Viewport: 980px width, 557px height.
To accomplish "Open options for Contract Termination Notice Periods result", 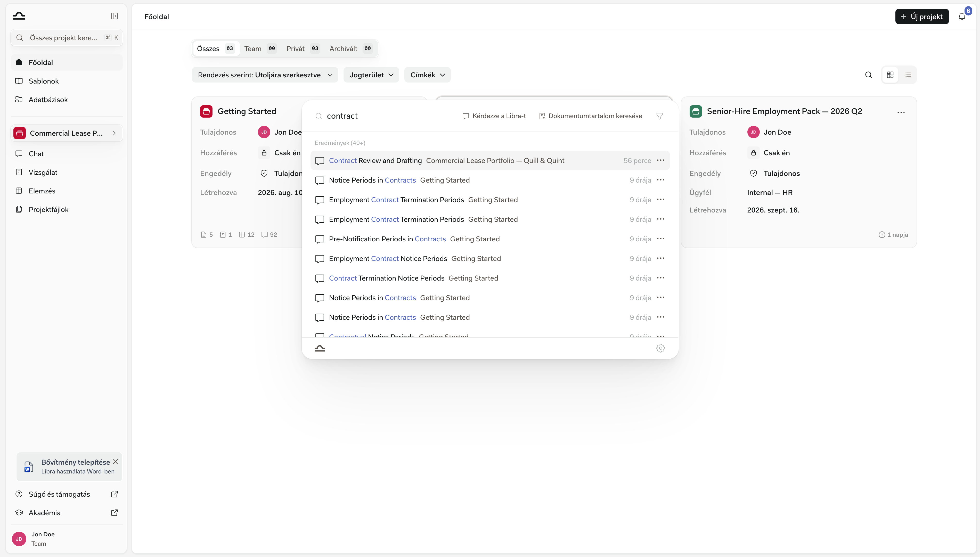I will [661, 278].
